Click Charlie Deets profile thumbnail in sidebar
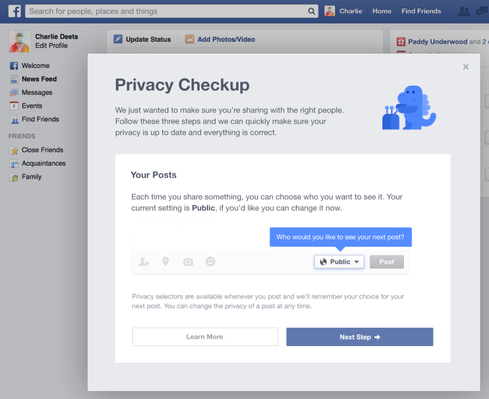Viewport: 489px width, 399px height. 19,41
